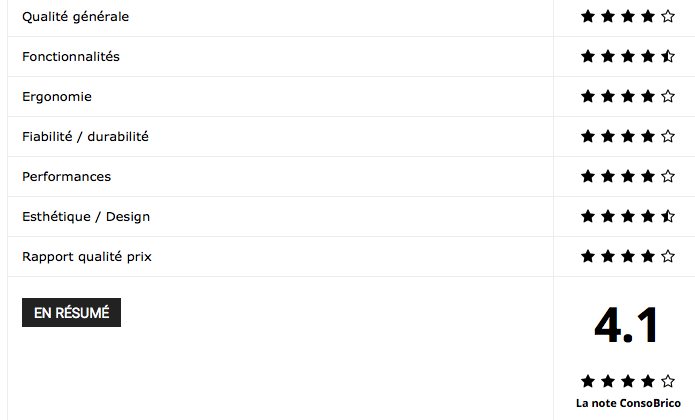This screenshot has height=420, width=695.
Task: Select the Qualité générale label
Action: 75,17
